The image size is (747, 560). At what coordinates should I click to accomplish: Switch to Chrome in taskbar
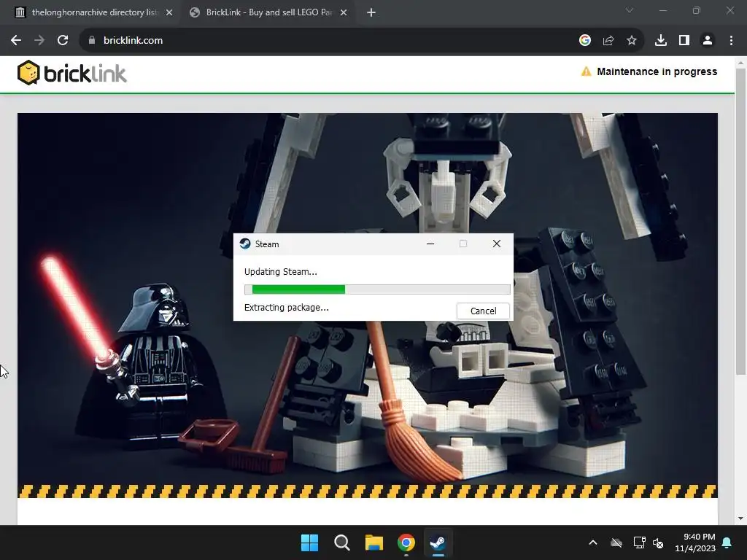[406, 542]
